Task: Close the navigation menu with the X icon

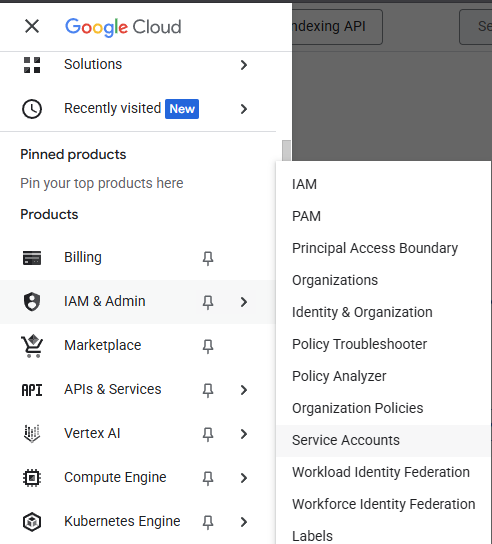Action: point(32,26)
